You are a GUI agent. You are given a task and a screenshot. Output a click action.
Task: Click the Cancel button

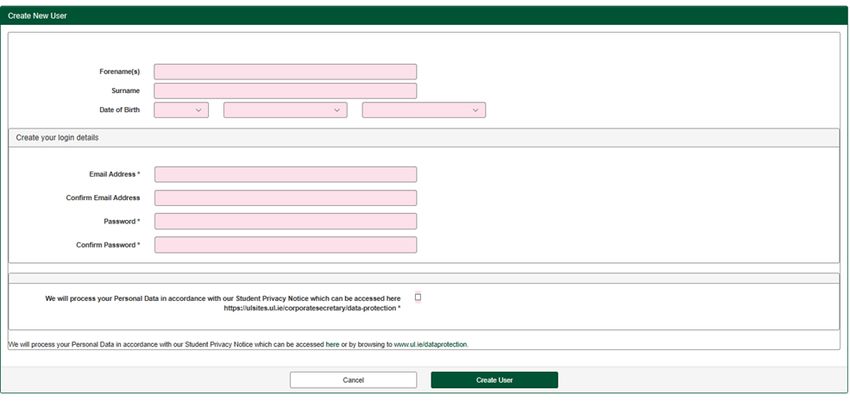click(353, 380)
